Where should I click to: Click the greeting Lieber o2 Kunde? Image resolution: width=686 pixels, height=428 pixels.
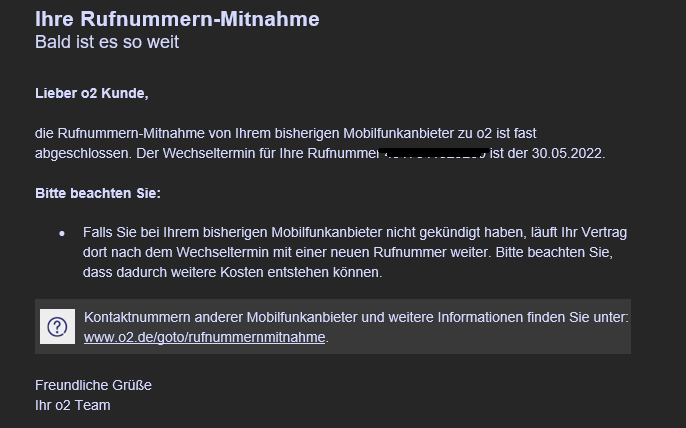92,93
